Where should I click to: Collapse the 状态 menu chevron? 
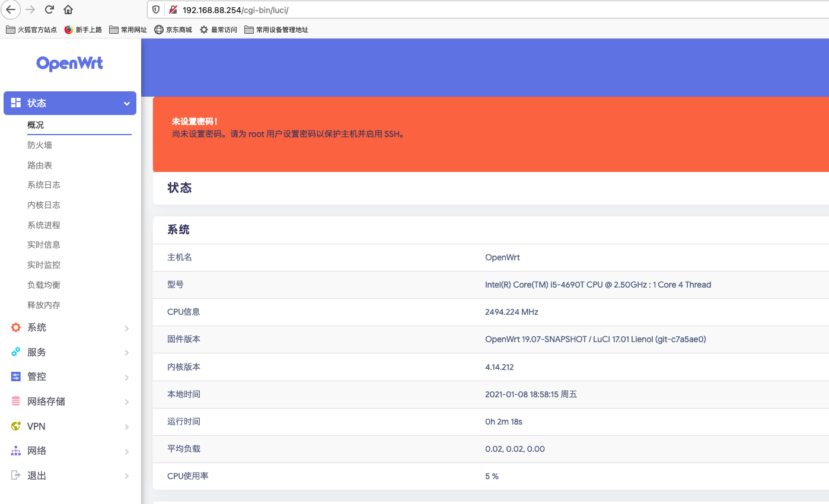point(127,104)
